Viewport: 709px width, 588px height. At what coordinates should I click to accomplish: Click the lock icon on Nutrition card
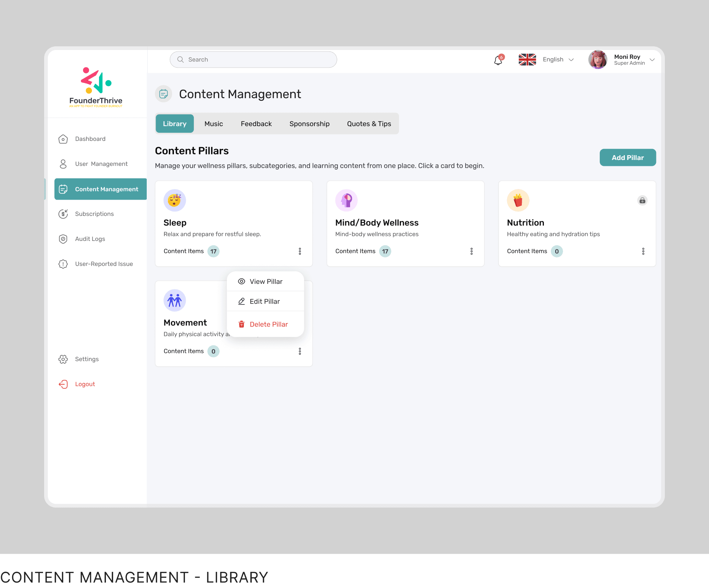pos(642,200)
